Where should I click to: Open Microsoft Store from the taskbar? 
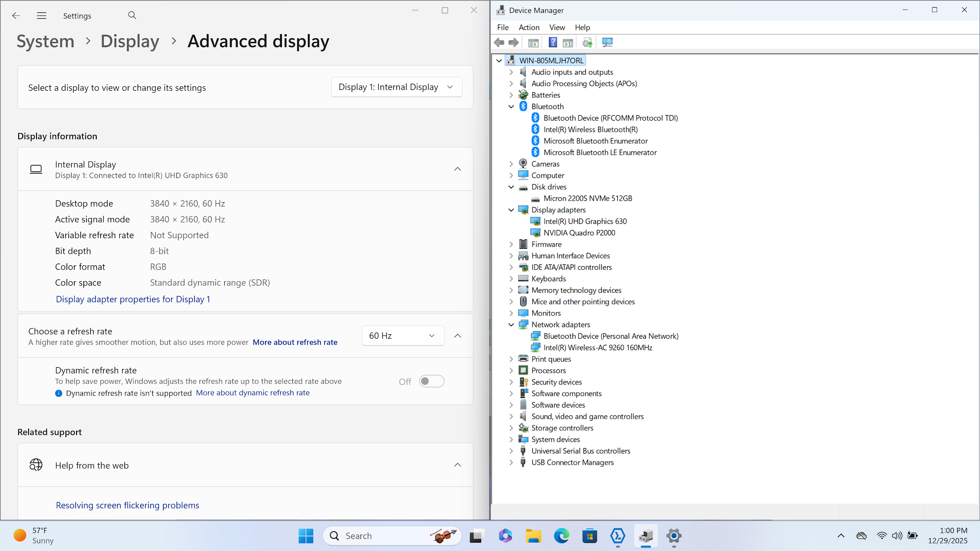click(x=589, y=536)
